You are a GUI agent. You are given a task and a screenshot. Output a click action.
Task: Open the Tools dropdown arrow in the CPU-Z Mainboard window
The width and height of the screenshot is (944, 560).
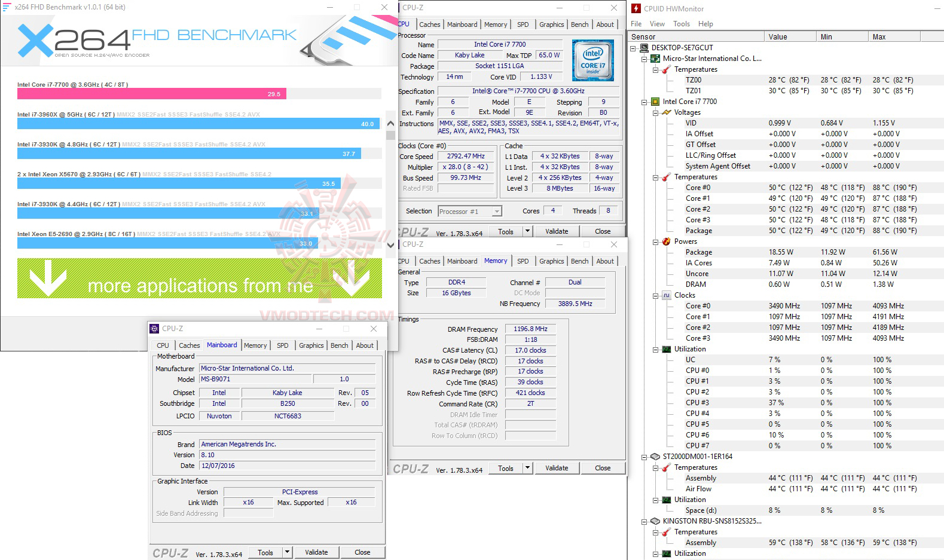click(x=288, y=552)
